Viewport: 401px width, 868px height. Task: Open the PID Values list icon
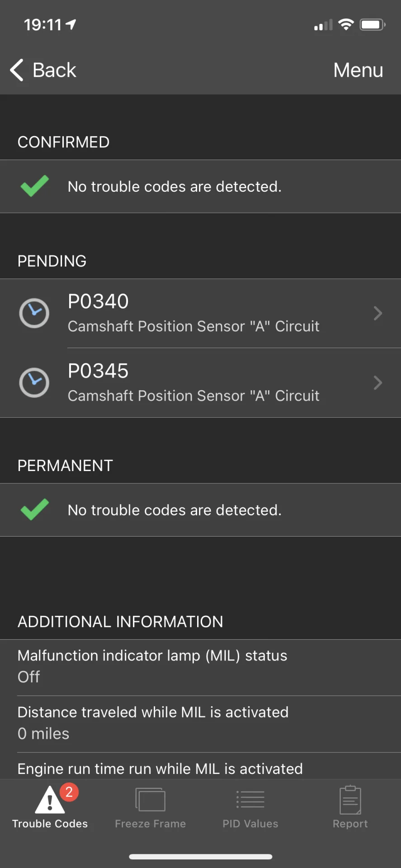pos(250,799)
